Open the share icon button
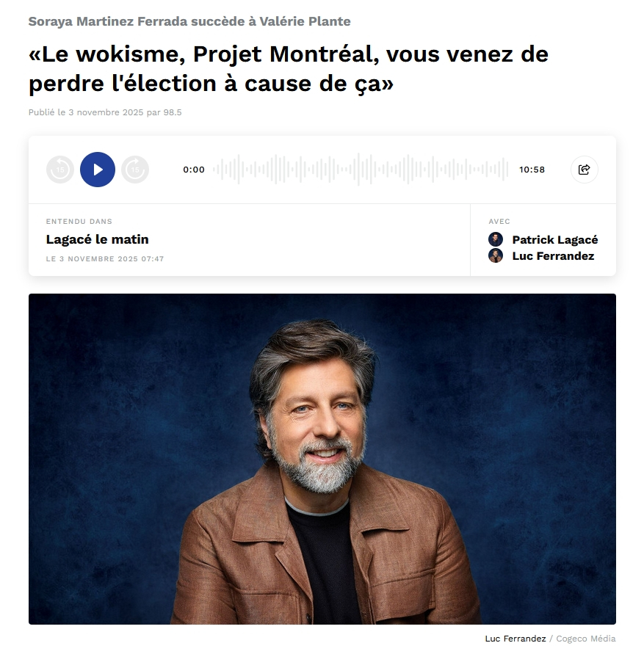 pos(585,170)
